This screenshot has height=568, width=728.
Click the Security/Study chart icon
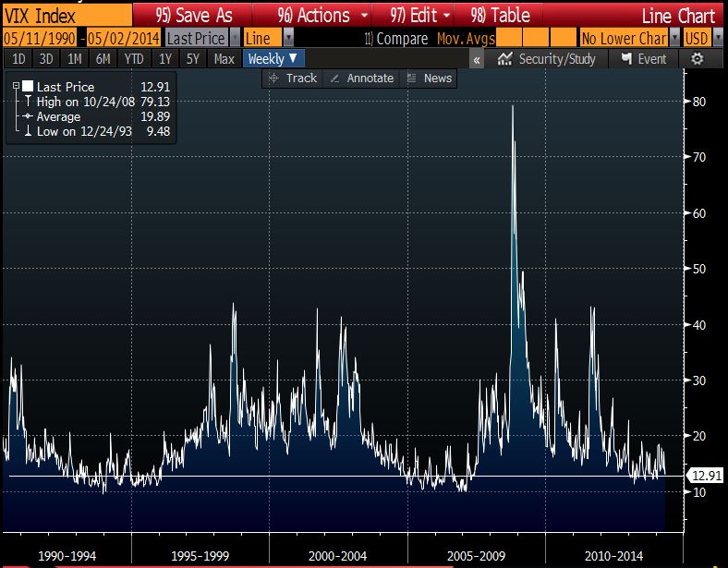click(x=504, y=58)
